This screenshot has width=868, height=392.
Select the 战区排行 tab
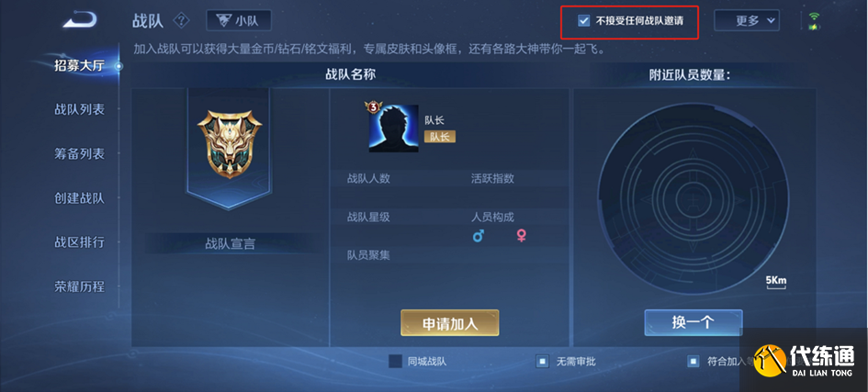79,242
